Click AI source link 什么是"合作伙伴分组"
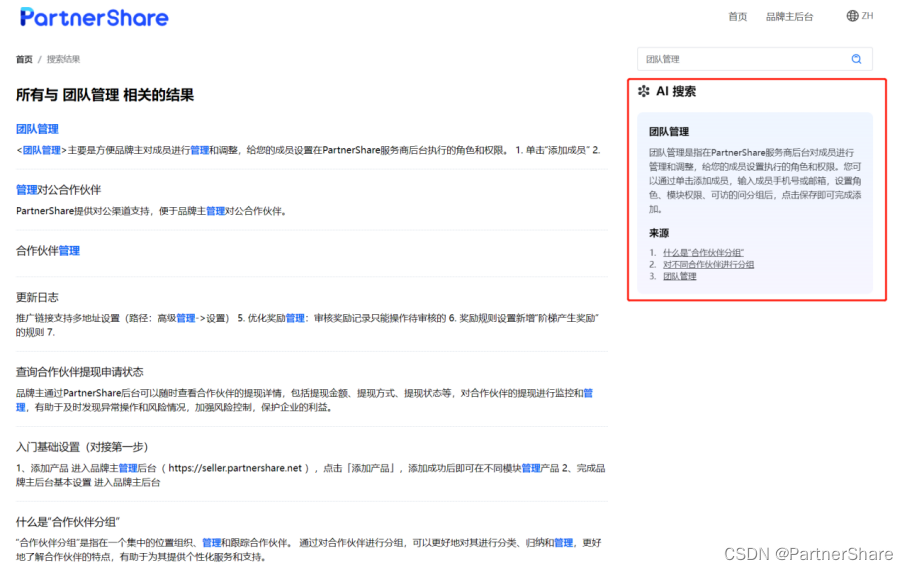 coord(703,253)
